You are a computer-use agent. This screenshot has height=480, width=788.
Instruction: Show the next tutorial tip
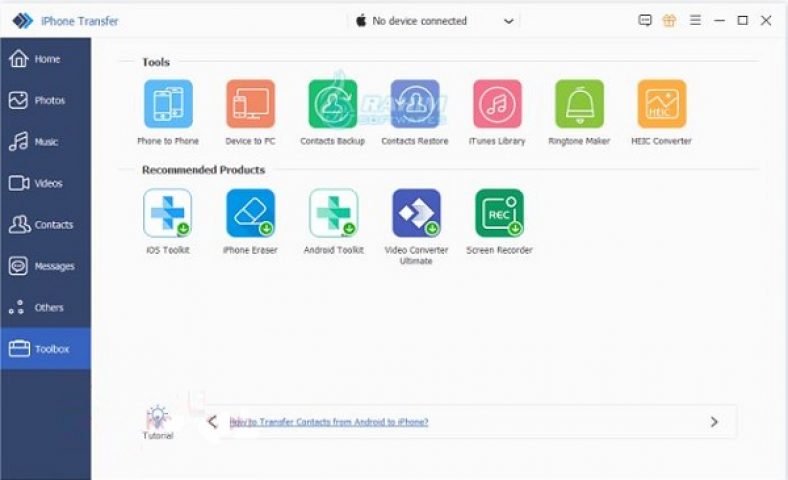click(714, 422)
